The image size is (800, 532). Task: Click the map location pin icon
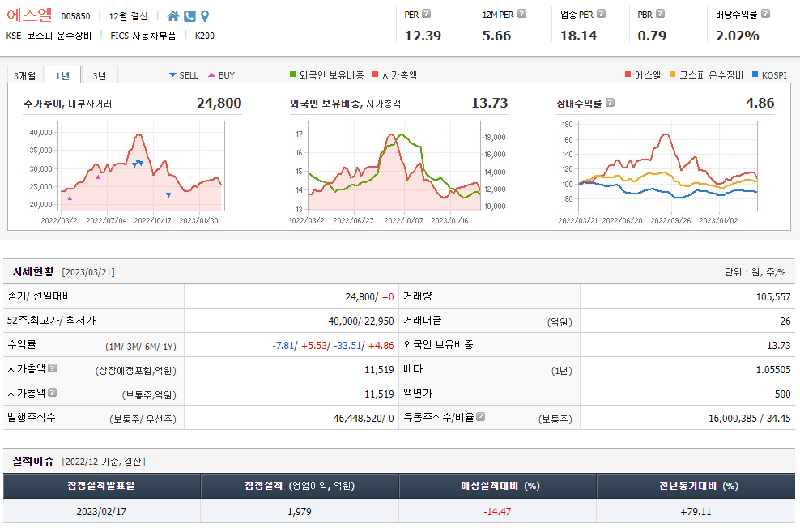pyautogui.click(x=205, y=16)
